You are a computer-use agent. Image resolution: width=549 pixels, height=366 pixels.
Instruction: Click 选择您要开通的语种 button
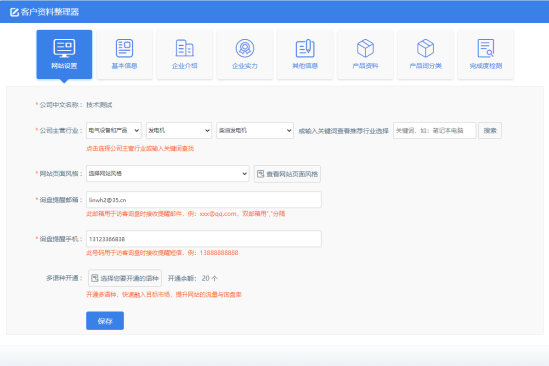tap(125, 278)
